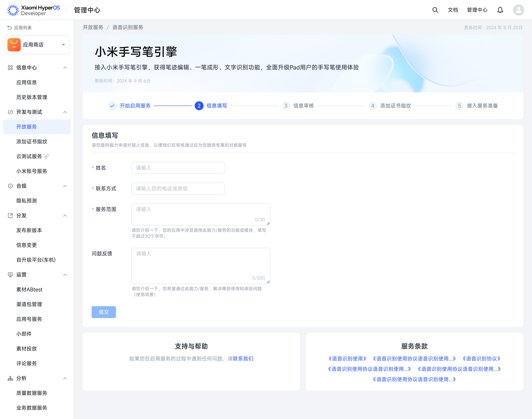Click the 开始启用服务 step label

tap(135, 106)
